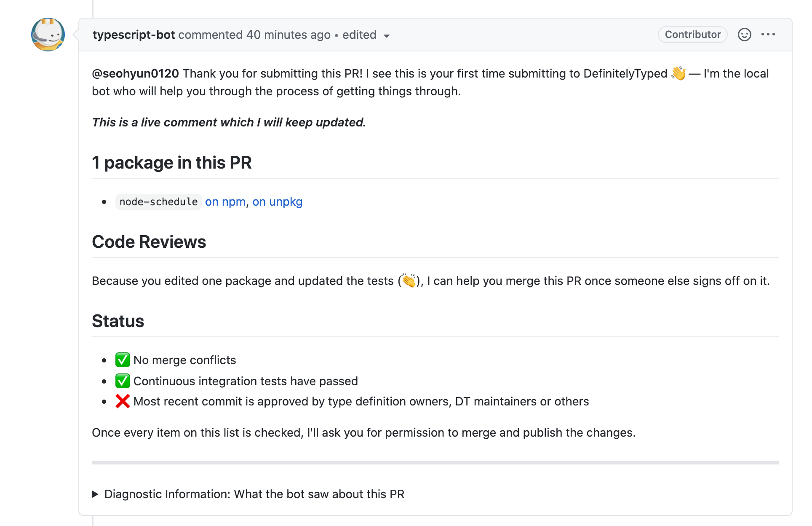Click the 'edited' label in comment header
Viewport: 812px width, 526px height.
point(359,35)
